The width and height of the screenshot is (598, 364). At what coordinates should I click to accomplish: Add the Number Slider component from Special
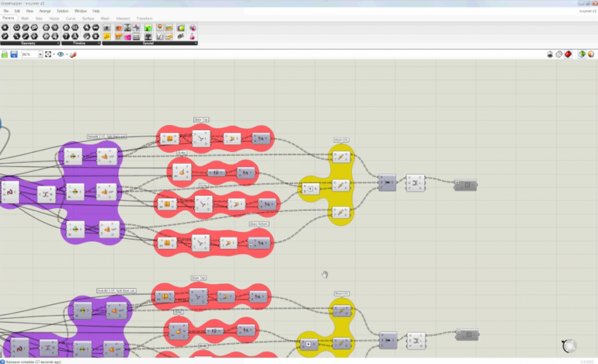[107, 28]
